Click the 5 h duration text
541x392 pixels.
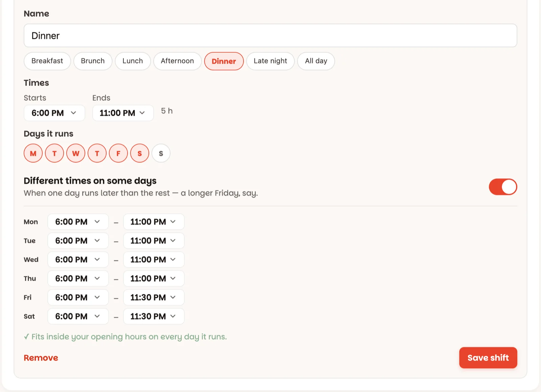[167, 111]
